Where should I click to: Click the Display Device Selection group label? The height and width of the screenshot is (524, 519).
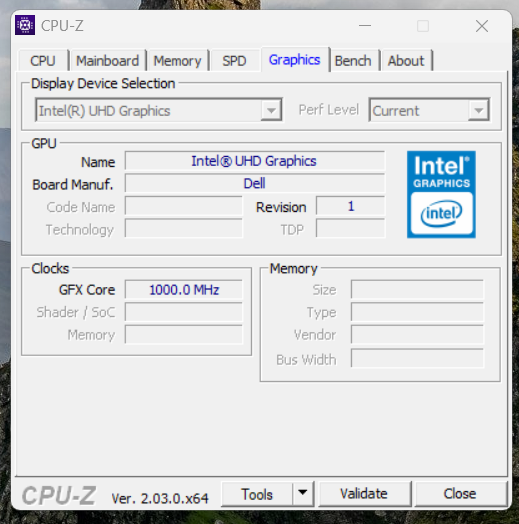tap(103, 84)
